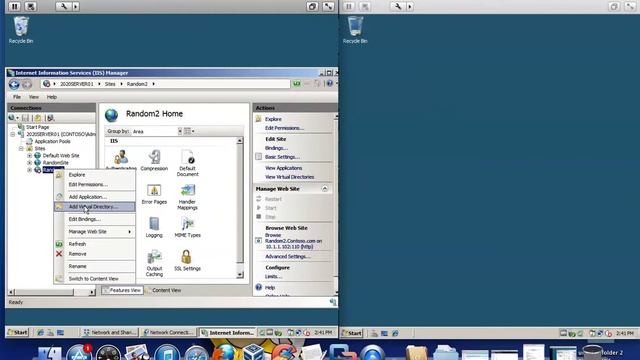The image size is (640, 360).
Task: Click View Applications in Actions pane
Action: 284,168
